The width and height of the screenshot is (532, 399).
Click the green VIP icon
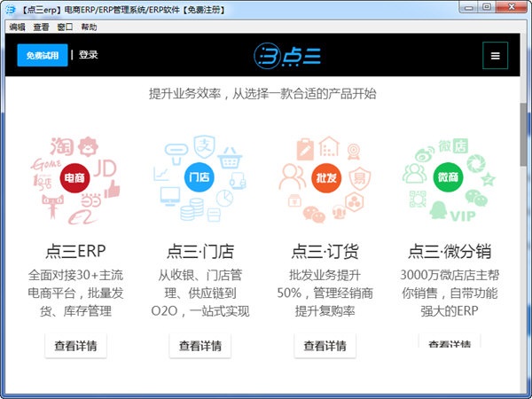463,215
